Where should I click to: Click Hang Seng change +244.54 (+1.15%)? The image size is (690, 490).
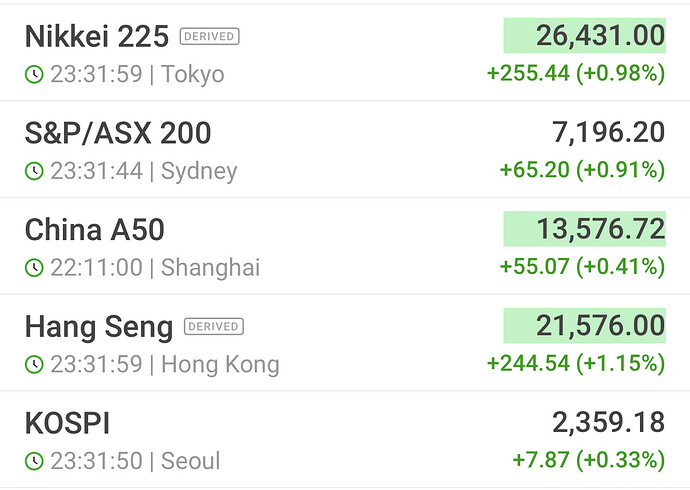[x=575, y=364]
